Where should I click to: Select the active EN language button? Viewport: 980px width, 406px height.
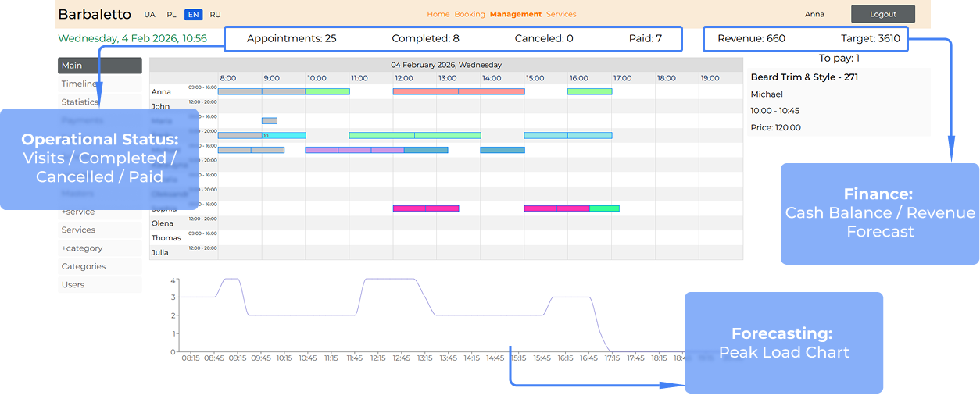tap(193, 15)
